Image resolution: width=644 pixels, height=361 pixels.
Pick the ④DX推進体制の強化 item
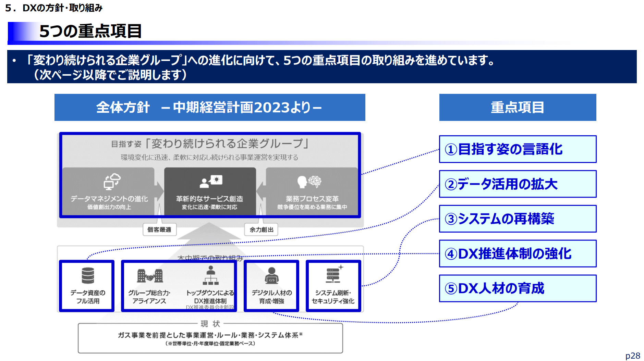517,254
